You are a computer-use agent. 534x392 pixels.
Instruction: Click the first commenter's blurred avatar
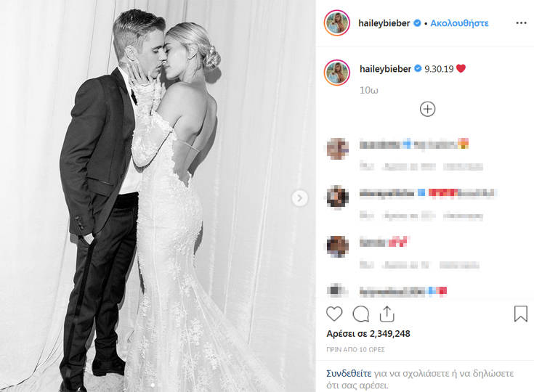tap(337, 149)
